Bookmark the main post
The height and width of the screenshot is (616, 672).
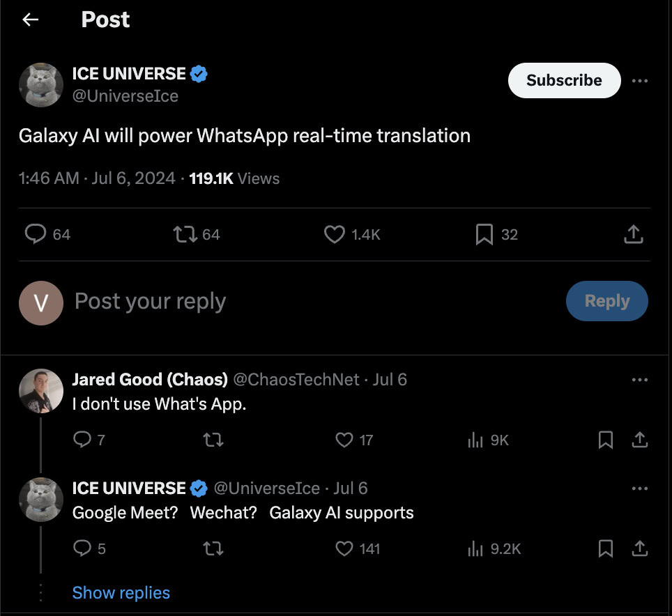pos(484,235)
